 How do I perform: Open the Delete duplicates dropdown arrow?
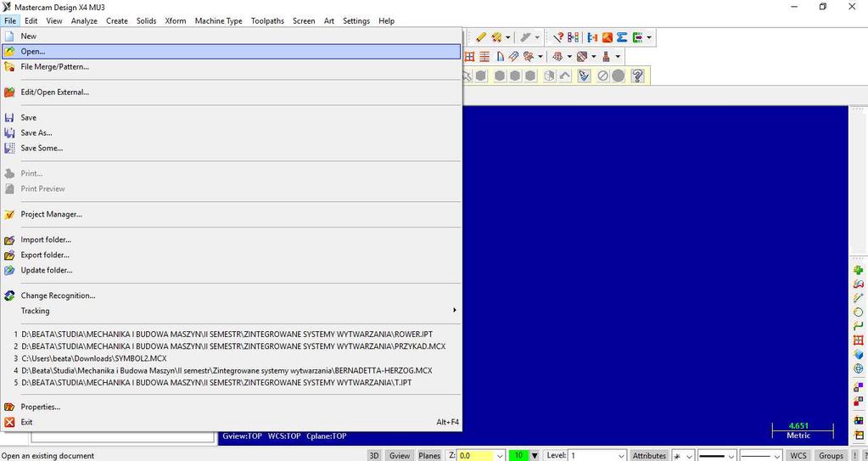coord(507,37)
